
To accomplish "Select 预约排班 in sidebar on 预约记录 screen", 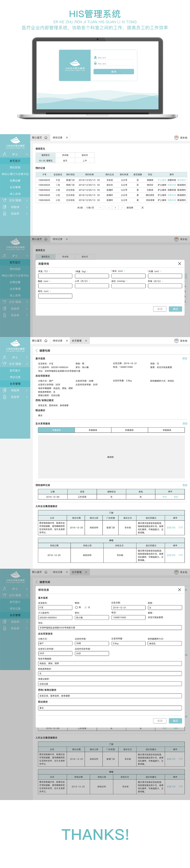I will pyautogui.click(x=15, y=167).
